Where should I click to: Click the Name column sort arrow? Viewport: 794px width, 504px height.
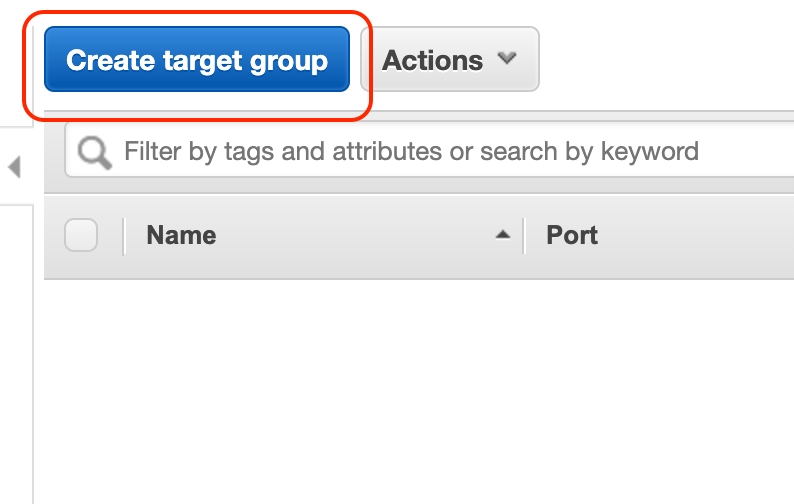503,236
